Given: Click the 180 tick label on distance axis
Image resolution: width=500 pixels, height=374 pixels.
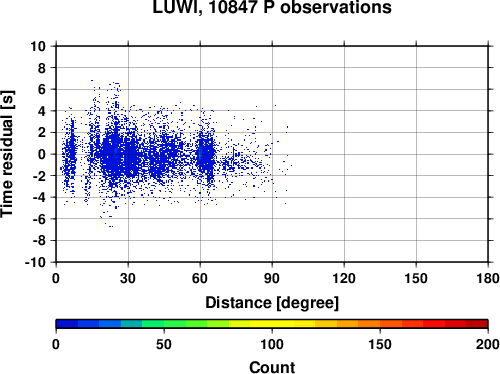Looking at the screenshot, I should [x=488, y=278].
